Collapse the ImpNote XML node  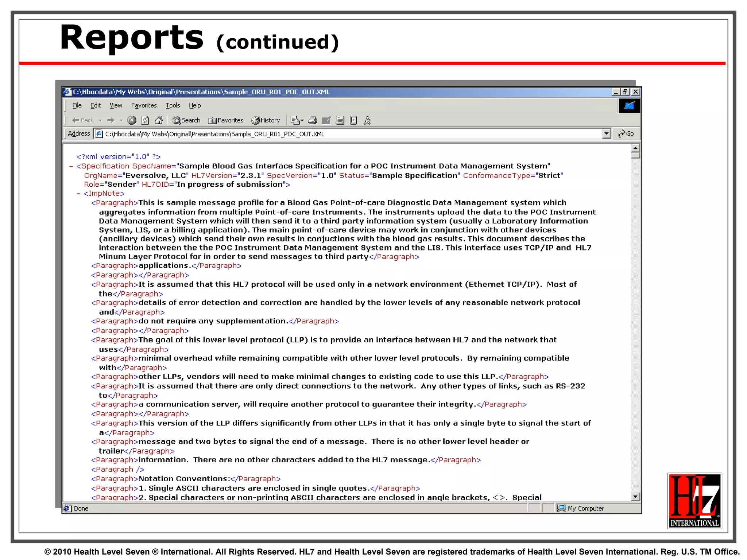click(x=78, y=194)
